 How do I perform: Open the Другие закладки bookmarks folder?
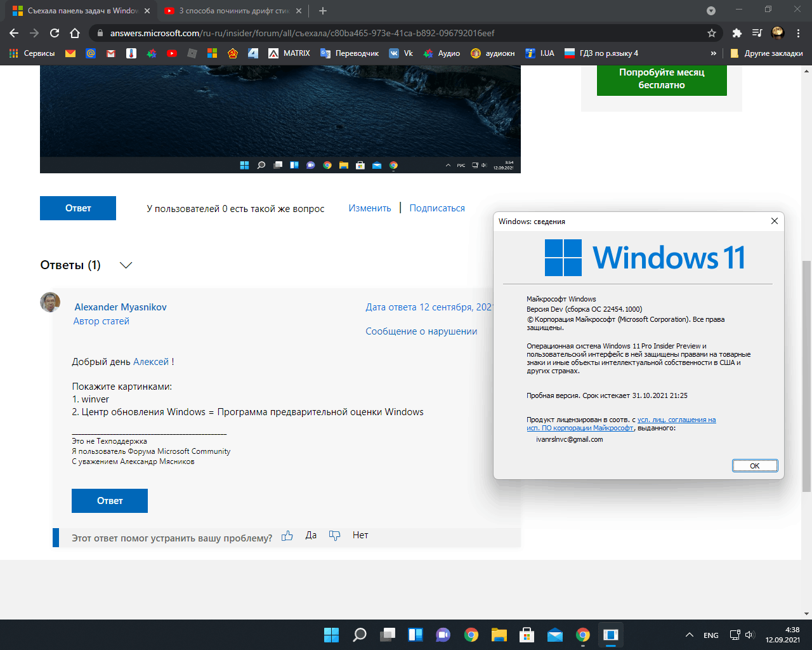pos(766,53)
